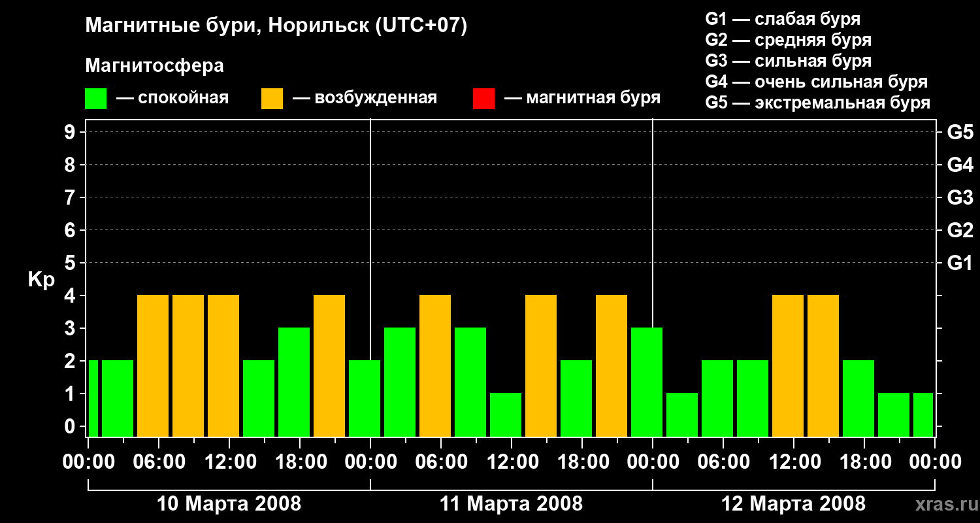The width and height of the screenshot is (980, 523).
Task: Click the green 'спокойная' legend swatch
Action: [95, 99]
